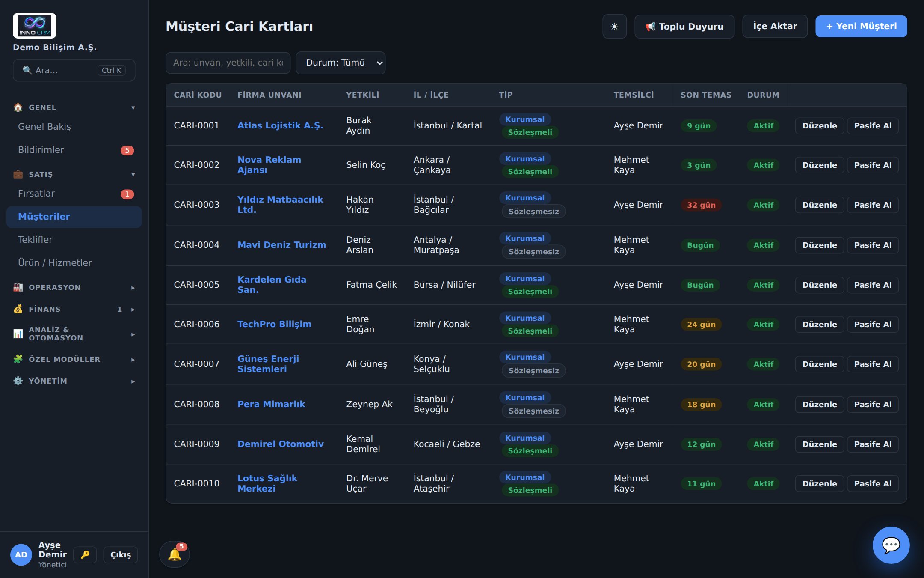Viewport: 924px width, 578px height.
Task: Expand the YÖNETİM section arrow
Action: click(x=133, y=381)
